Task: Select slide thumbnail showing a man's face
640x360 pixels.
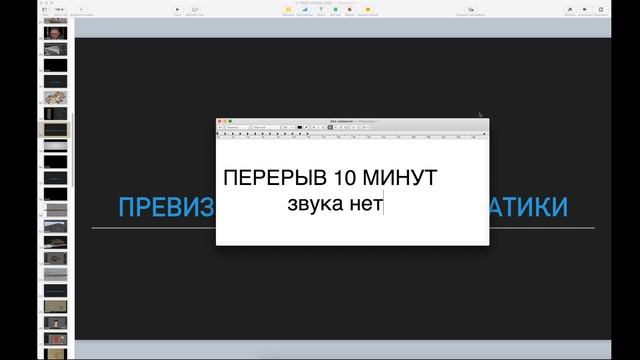Action: 56,33
